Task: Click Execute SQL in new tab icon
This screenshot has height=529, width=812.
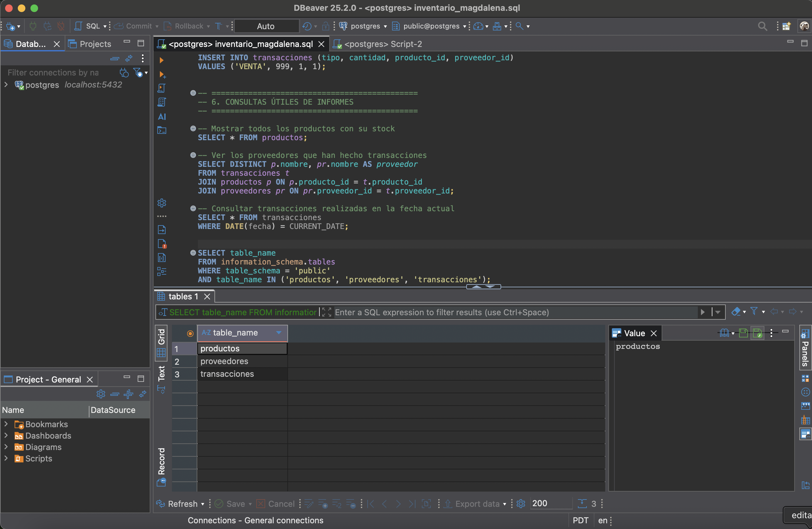Action: click(162, 74)
